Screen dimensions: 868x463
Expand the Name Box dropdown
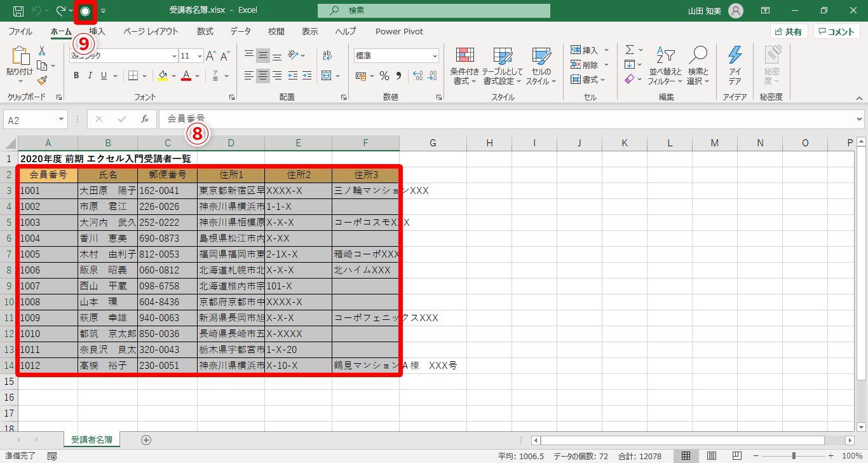pyautogui.click(x=61, y=119)
